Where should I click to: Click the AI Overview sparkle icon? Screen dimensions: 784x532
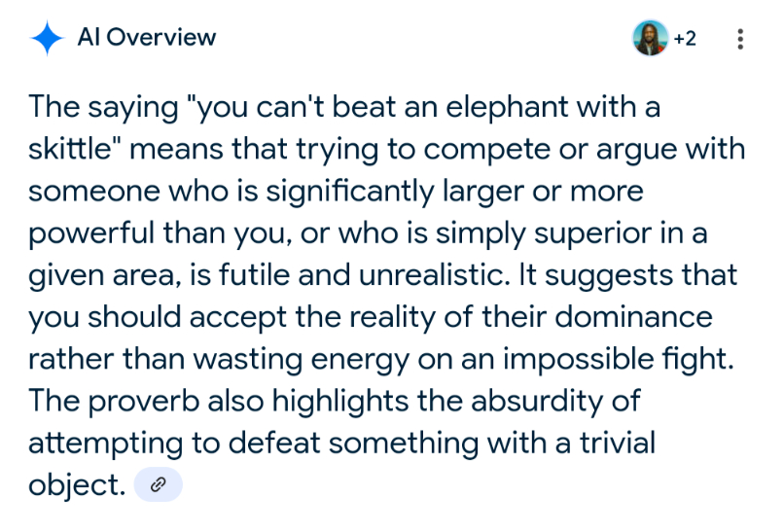[46, 39]
